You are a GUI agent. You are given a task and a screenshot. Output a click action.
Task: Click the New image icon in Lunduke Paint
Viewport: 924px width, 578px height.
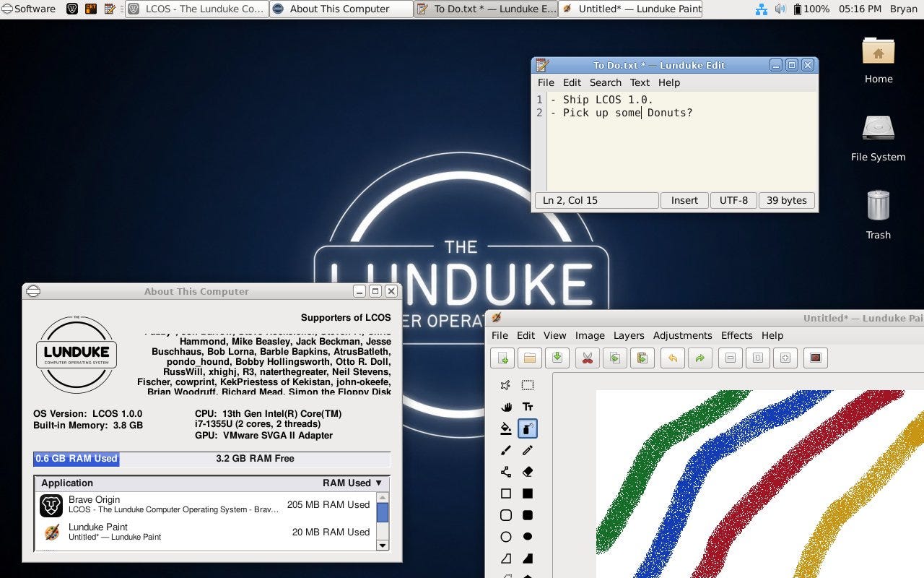pos(503,358)
